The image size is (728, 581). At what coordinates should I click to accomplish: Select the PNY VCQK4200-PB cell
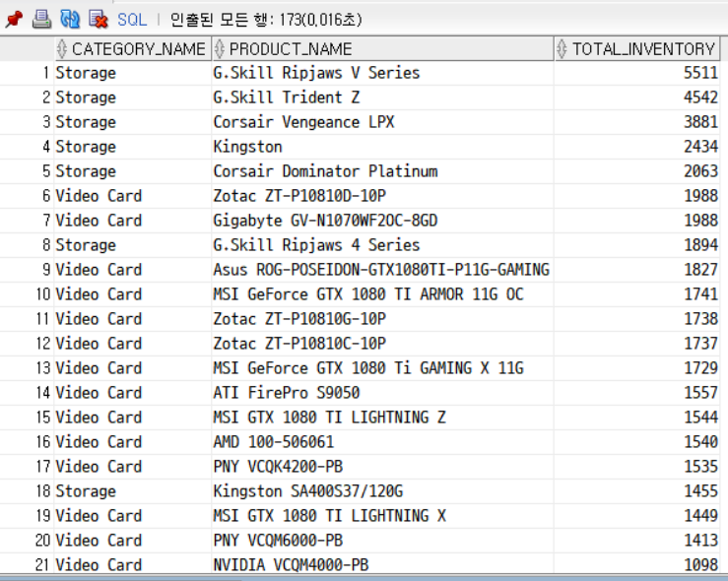382,467
